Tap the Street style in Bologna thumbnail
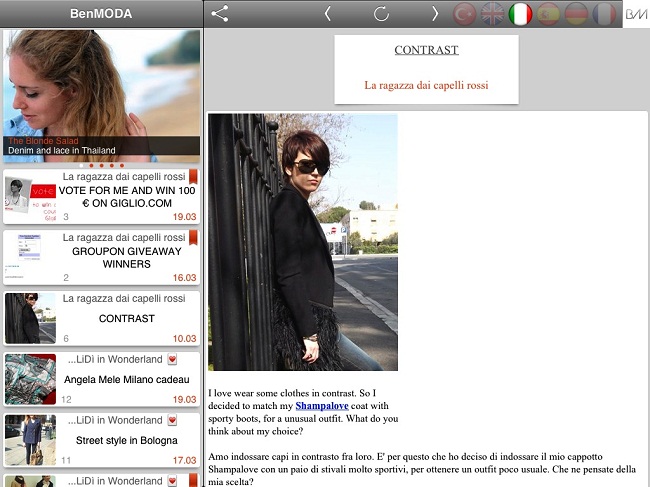This screenshot has height=487, width=650. click(x=30, y=440)
